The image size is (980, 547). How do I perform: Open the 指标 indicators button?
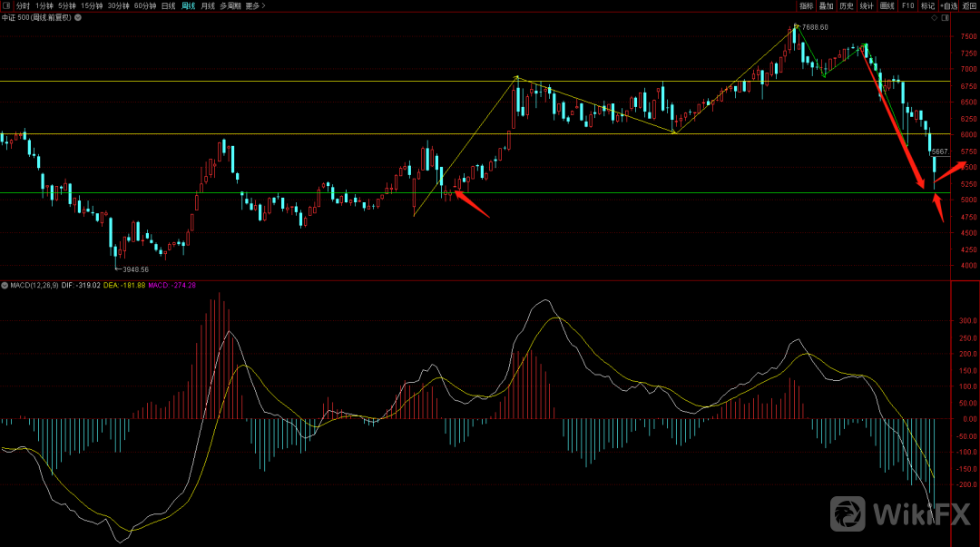pos(806,5)
